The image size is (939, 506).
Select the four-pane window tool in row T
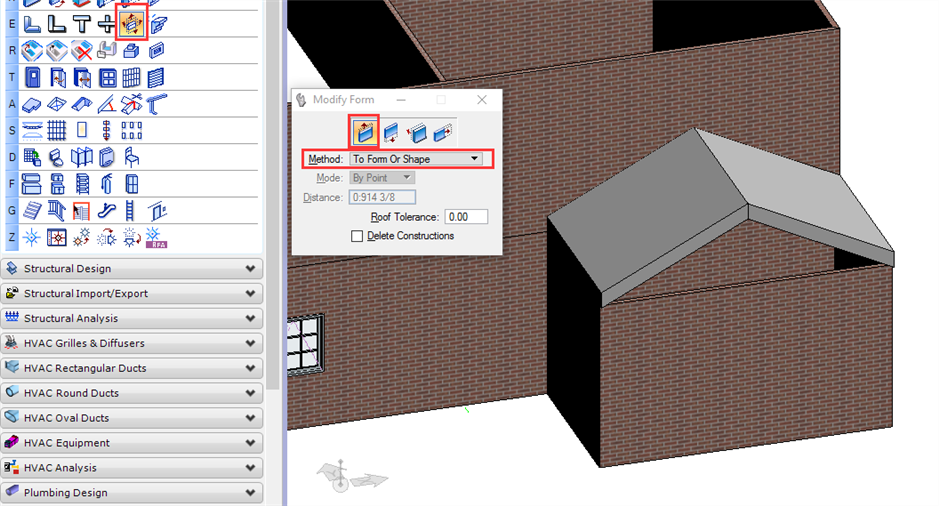point(107,78)
